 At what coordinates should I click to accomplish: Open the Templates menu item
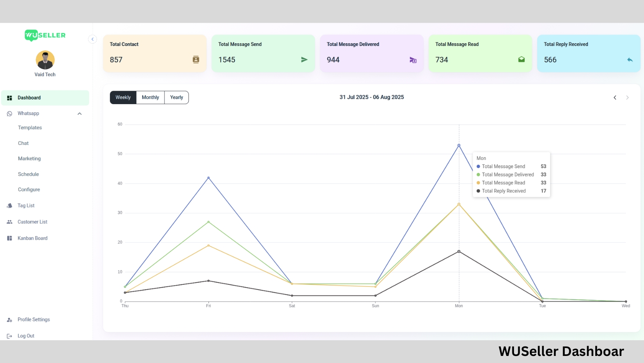tap(29, 127)
